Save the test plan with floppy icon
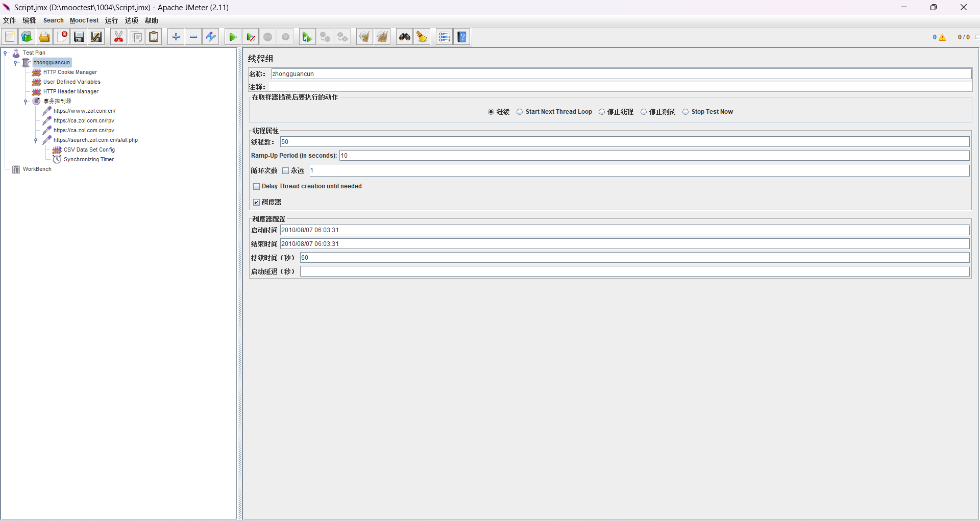This screenshot has height=521, width=980. coord(79,37)
